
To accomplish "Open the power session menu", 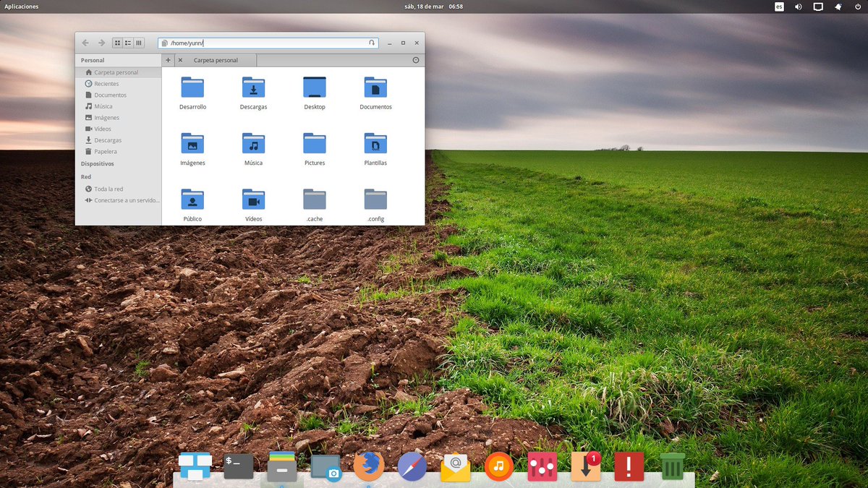I will 857,7.
